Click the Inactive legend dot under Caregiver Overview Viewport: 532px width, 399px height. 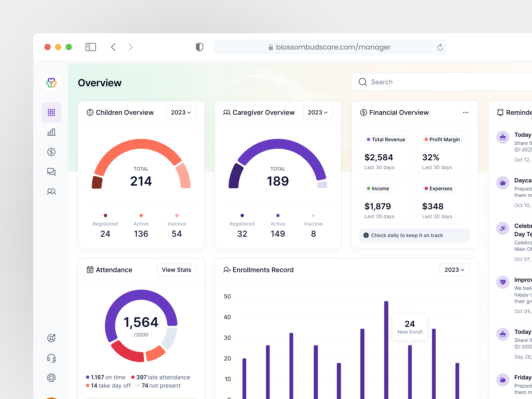pyautogui.click(x=313, y=215)
